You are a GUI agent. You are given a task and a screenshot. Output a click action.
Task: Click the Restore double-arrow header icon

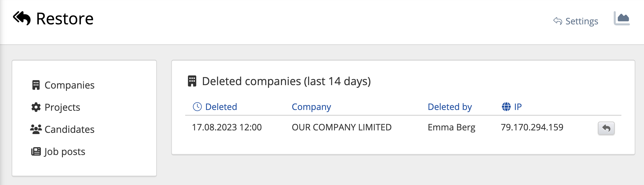point(22,18)
